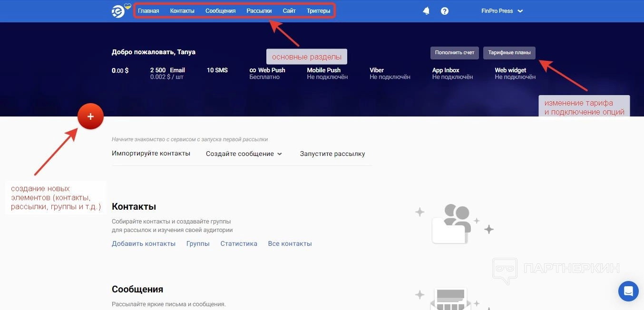The image size is (644, 310).
Task: Click the App Inbox channel status
Action: coord(453,73)
